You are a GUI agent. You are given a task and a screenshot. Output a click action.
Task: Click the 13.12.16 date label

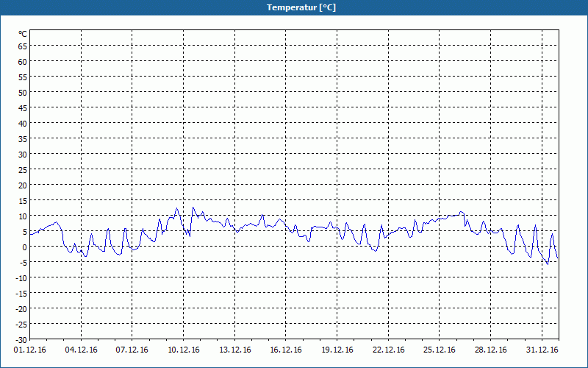click(234, 350)
